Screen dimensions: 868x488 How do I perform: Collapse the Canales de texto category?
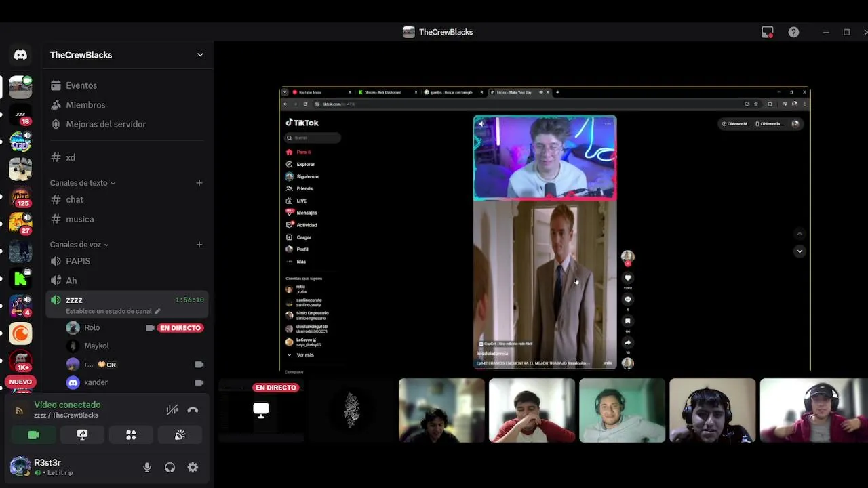coord(82,183)
